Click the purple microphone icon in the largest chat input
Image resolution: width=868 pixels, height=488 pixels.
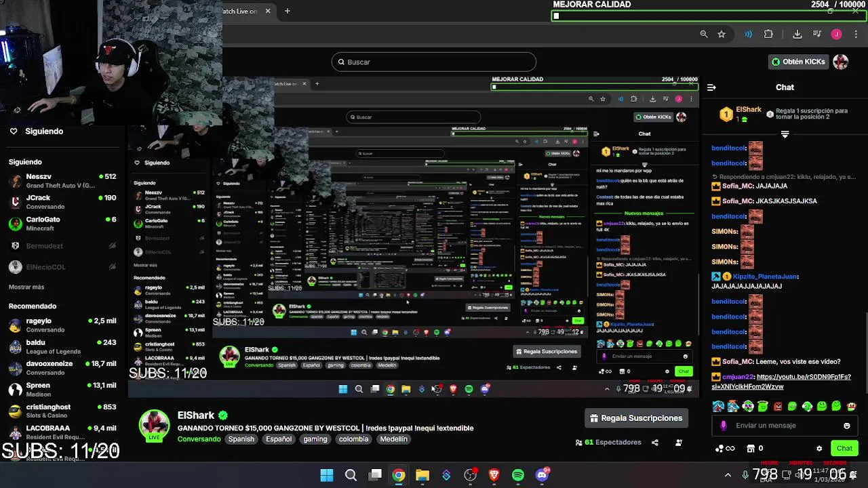click(x=724, y=426)
